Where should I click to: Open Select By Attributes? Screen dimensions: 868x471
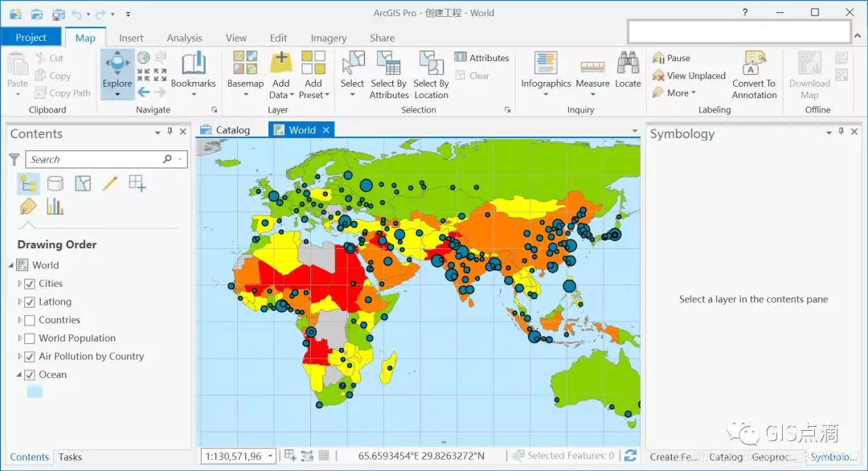pyautogui.click(x=389, y=74)
